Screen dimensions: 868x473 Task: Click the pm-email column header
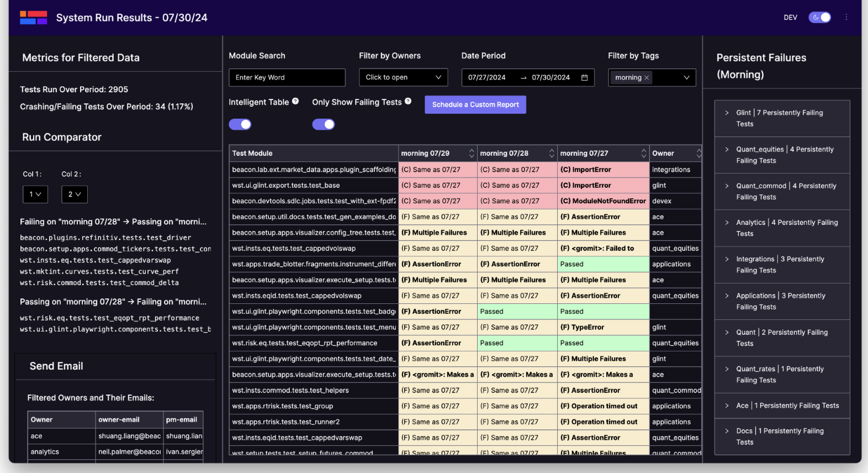pos(183,419)
